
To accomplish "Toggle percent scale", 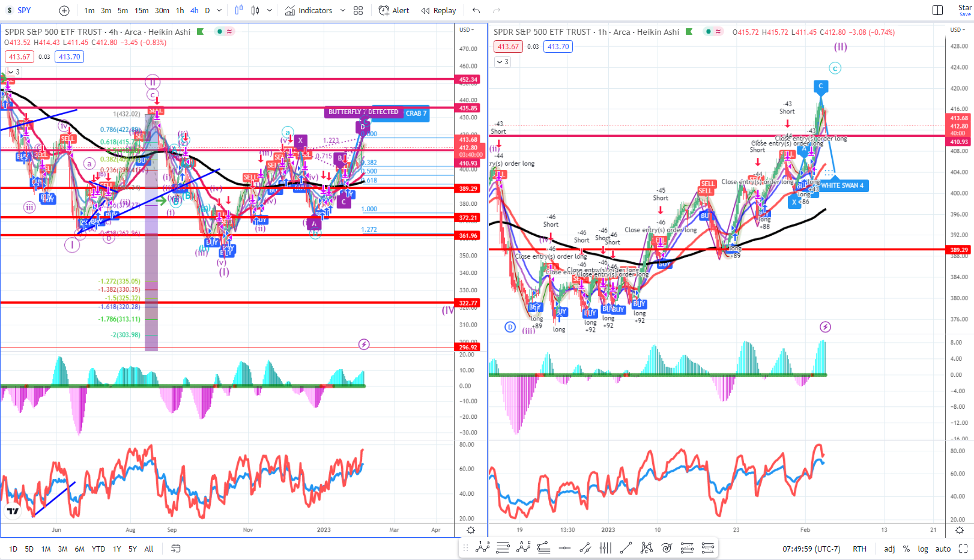I will pos(906,549).
